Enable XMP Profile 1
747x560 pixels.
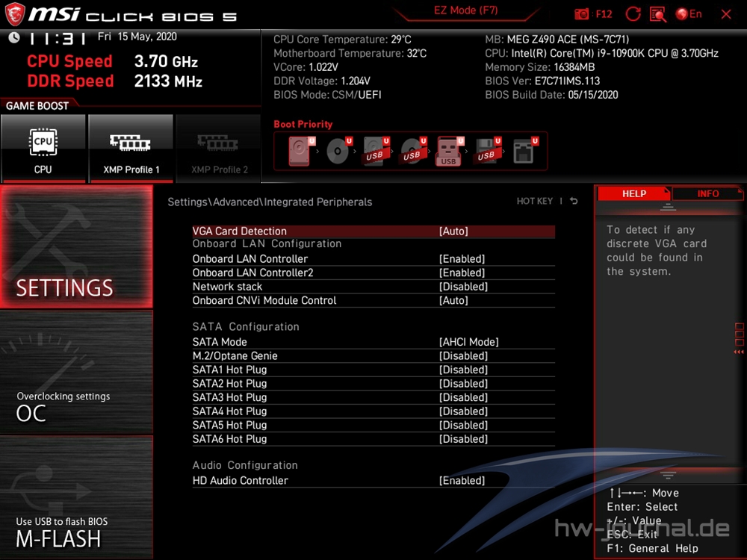[131, 149]
